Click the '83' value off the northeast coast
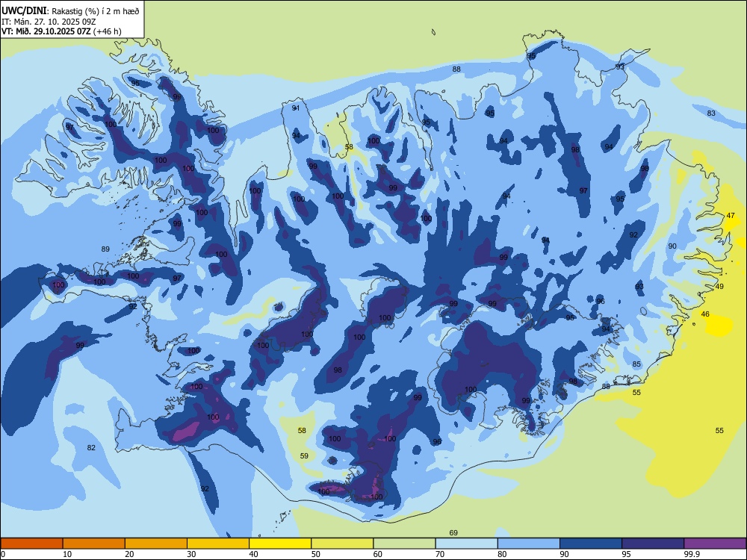 (711, 113)
